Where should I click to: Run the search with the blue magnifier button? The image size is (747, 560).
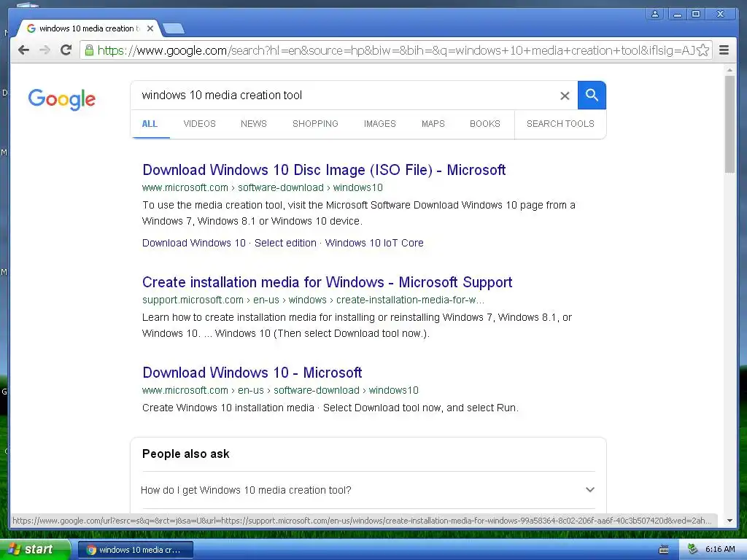click(x=592, y=96)
